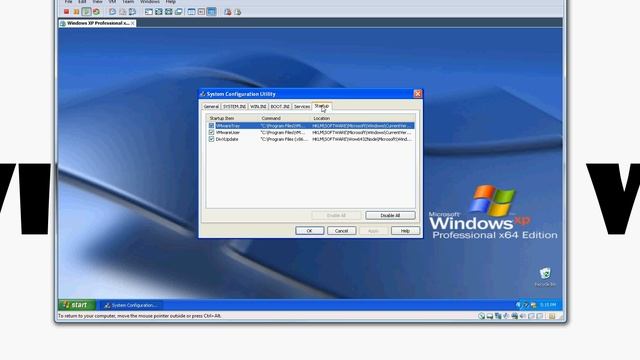Click the Quick Switch mode toolbar icon
This screenshot has height=360, width=640.
pyautogui.click(x=159, y=12)
